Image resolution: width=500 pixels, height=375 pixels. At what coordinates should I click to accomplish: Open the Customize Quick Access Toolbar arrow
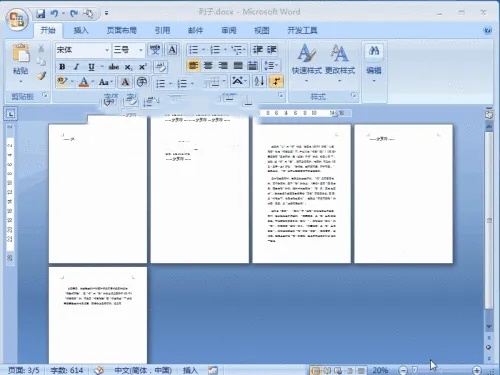(106, 13)
